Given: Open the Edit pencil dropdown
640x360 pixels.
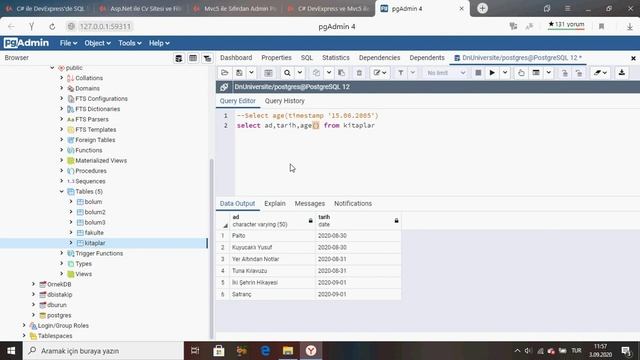Looking at the screenshot, I should point(380,73).
